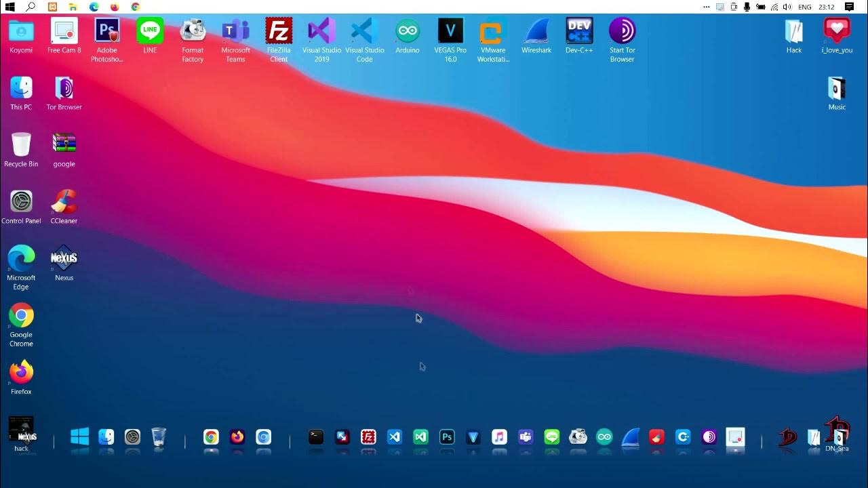Image resolution: width=868 pixels, height=488 pixels.
Task: Open Edge from the top taskbar
Action: point(94,7)
